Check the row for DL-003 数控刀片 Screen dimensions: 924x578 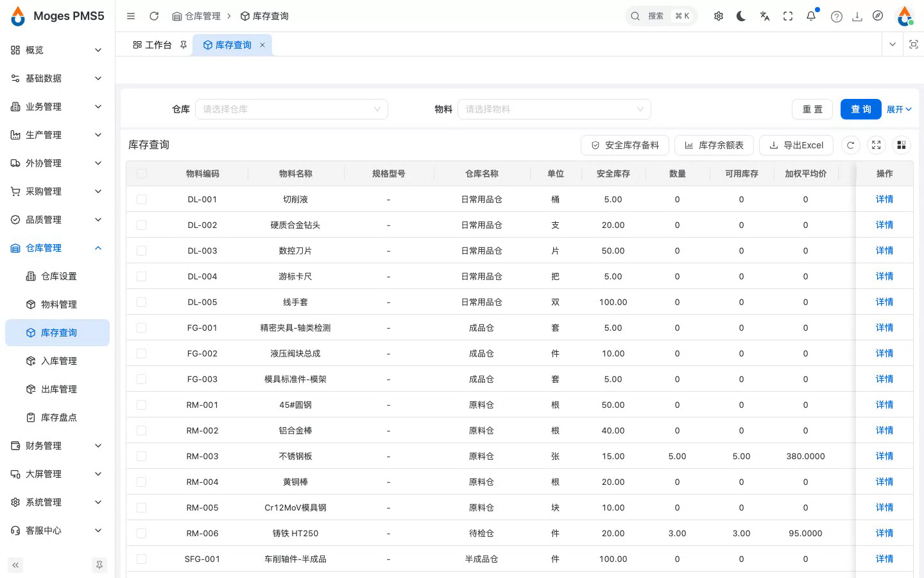142,251
